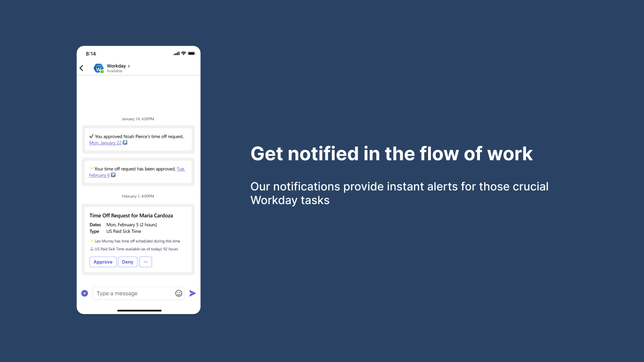The width and height of the screenshot is (644, 362).
Task: Click the Type a message field
Action: (133, 293)
